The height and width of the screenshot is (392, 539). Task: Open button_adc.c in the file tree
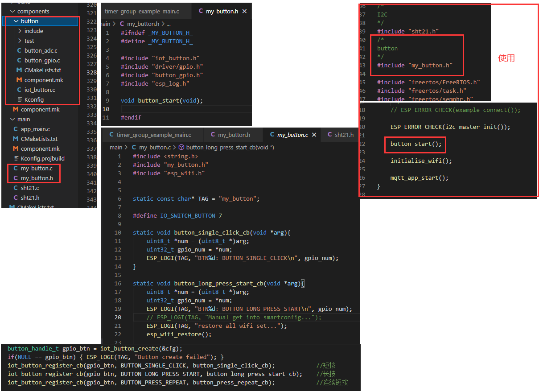[41, 50]
